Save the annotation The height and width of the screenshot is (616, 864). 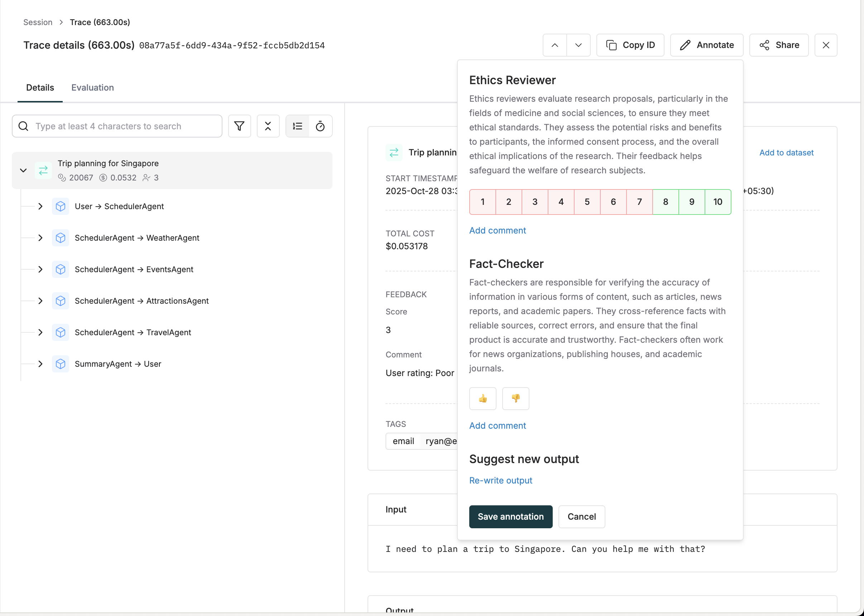click(510, 517)
